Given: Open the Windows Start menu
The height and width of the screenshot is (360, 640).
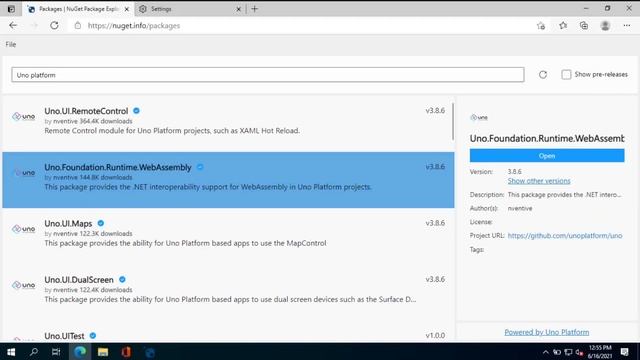Looking at the screenshot, I should pos(11,351).
